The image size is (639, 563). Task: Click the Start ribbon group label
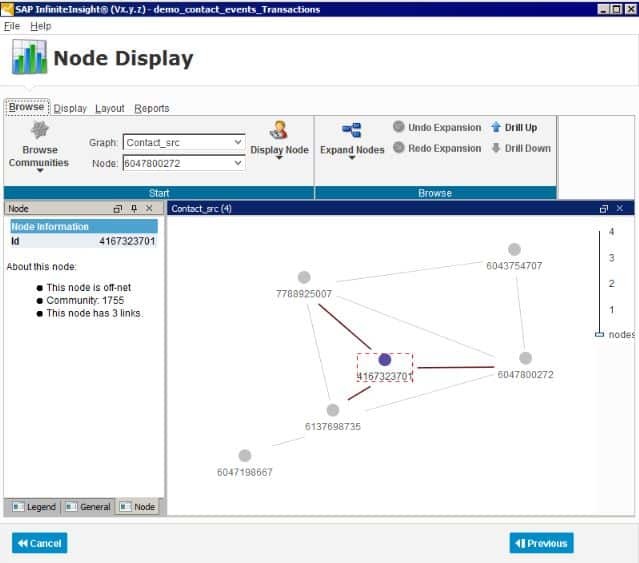pos(159,193)
